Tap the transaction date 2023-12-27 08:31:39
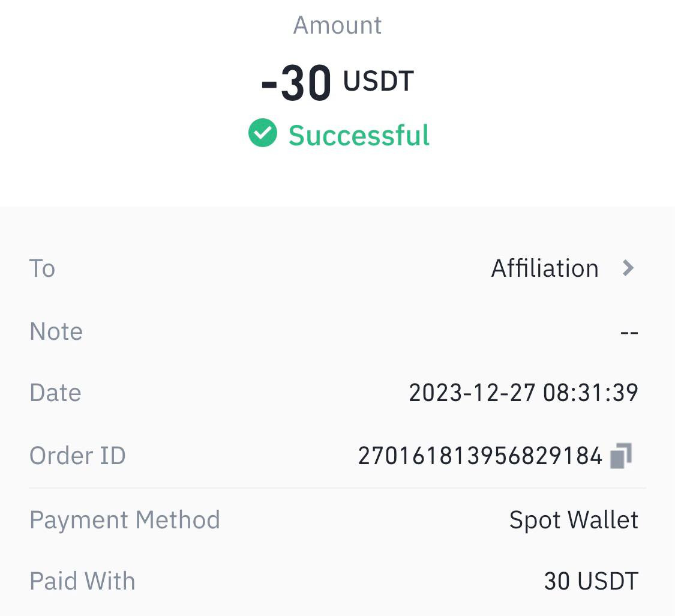The height and width of the screenshot is (616, 675). coord(523,393)
